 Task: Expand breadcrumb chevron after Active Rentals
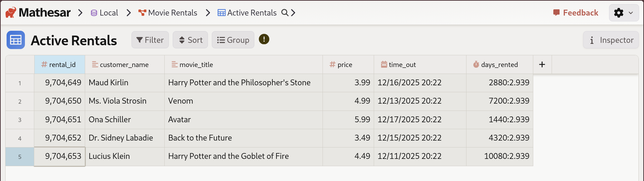click(293, 13)
